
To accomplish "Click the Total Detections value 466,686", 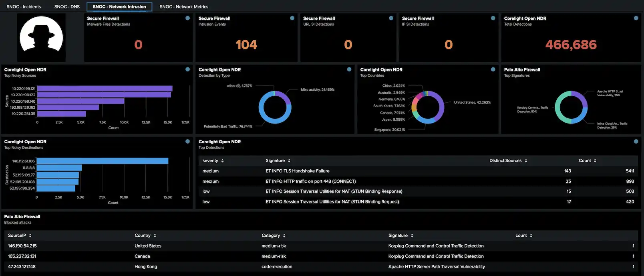I will [x=571, y=45].
